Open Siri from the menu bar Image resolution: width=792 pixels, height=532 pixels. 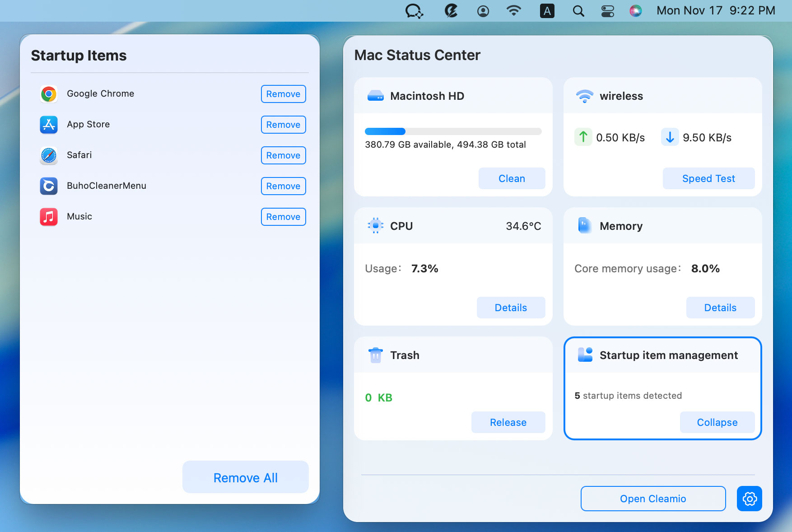(635, 11)
